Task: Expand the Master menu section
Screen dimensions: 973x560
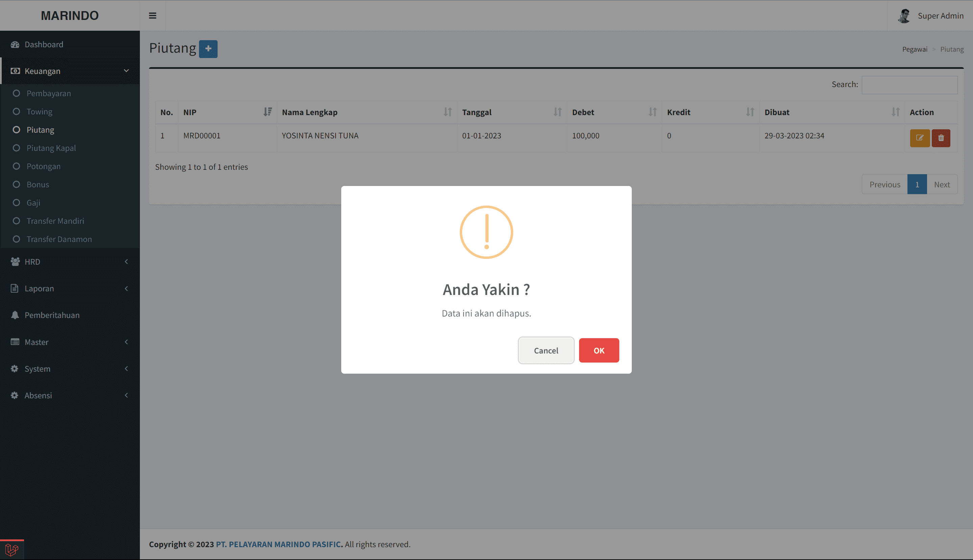Action: coord(70,342)
